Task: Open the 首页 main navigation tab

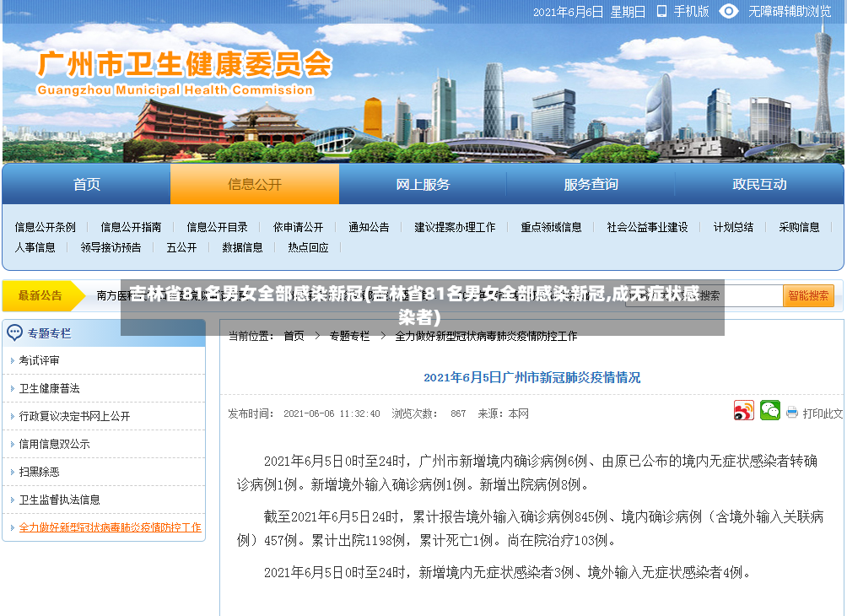Action: tap(86, 184)
